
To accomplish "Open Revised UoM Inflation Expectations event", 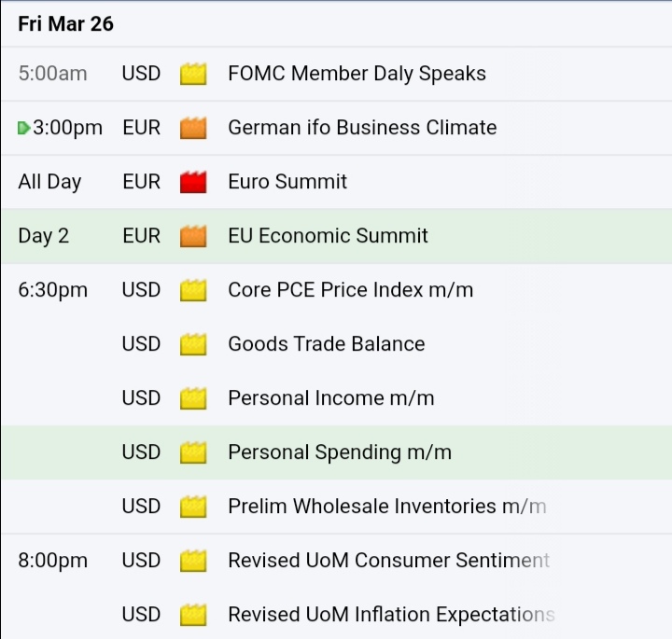I will [391, 615].
